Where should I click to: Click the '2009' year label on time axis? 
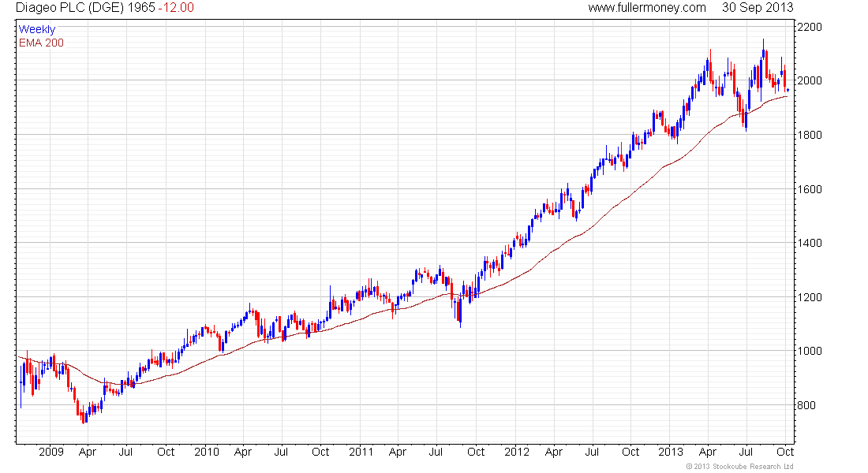(x=51, y=452)
